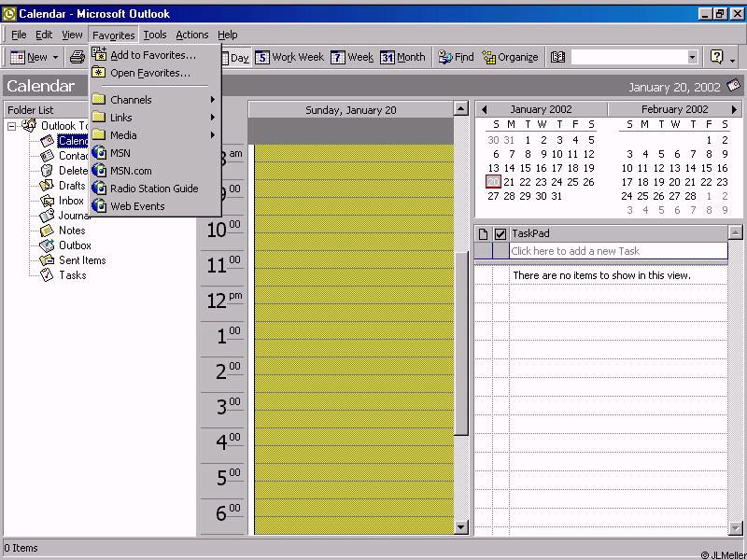Open the New item dropdown arrow
Viewport: 747px width, 560px height.
(55, 58)
